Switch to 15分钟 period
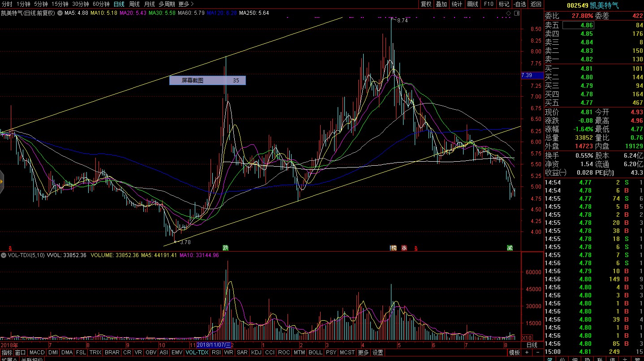The image size is (644, 361). (60, 4)
